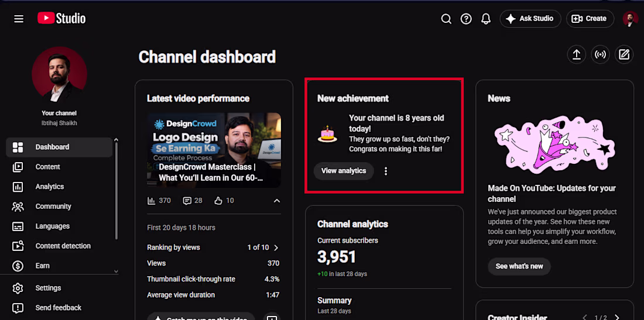Click the Made On YouTube news headline
Image resolution: width=644 pixels, height=320 pixels.
[x=551, y=194]
